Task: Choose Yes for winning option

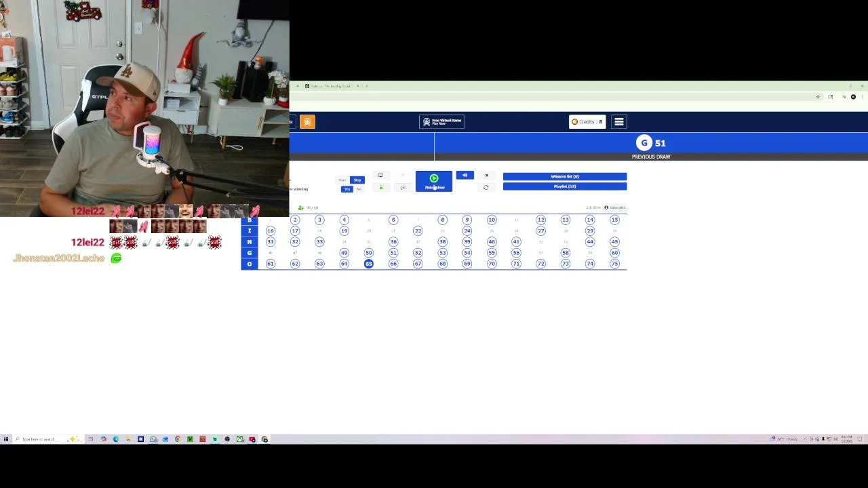Action: click(x=347, y=189)
